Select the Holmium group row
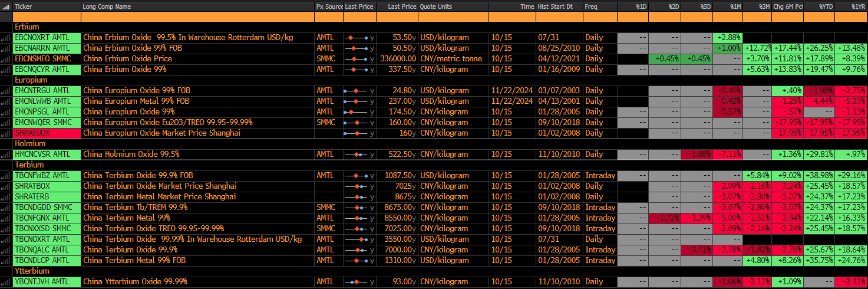Screen dimensions: 868x289 [x=440, y=144]
